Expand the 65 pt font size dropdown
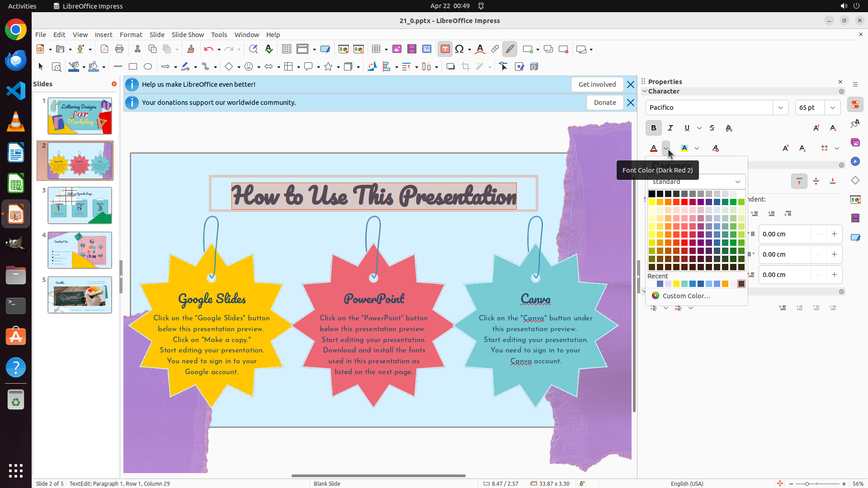This screenshot has width=868, height=488. 833,108
